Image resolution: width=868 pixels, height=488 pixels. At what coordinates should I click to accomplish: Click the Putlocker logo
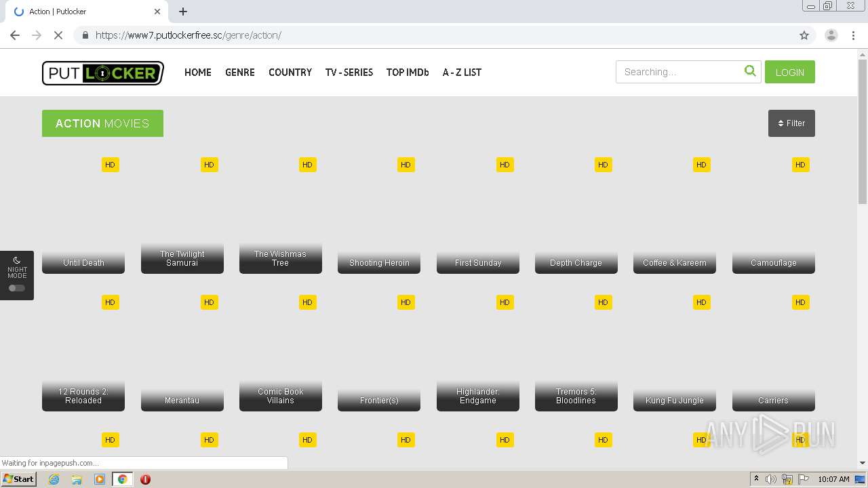pos(103,73)
